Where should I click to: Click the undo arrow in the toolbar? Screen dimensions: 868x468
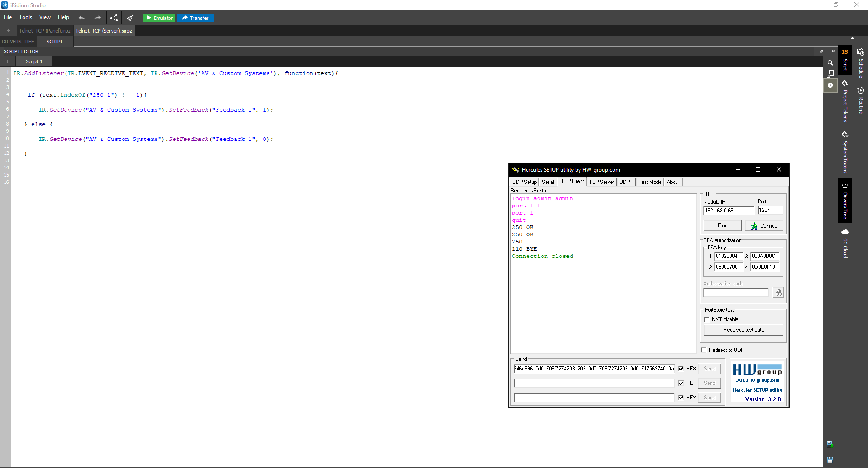click(81, 18)
